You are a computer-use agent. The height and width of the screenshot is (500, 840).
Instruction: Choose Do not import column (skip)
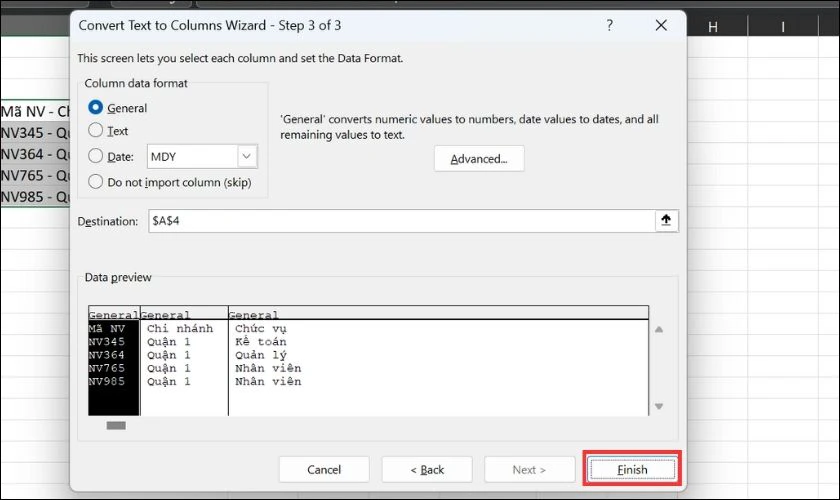pos(96,182)
